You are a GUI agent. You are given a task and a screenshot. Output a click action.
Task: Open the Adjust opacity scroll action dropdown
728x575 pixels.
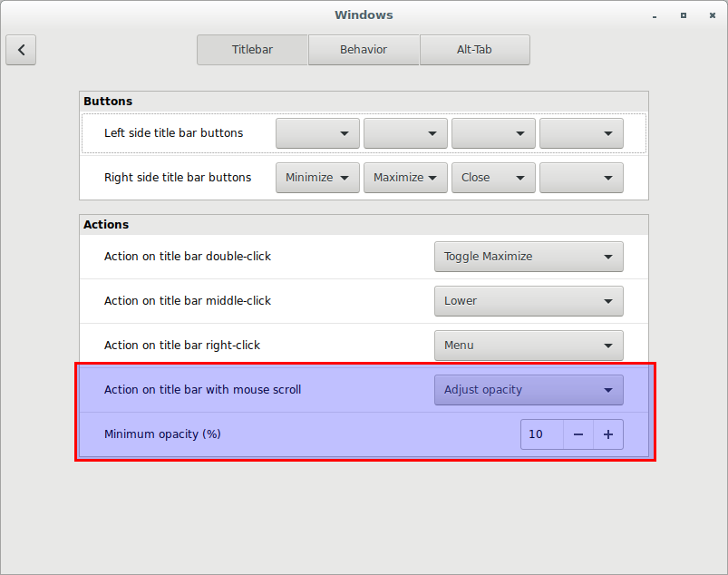coord(529,390)
